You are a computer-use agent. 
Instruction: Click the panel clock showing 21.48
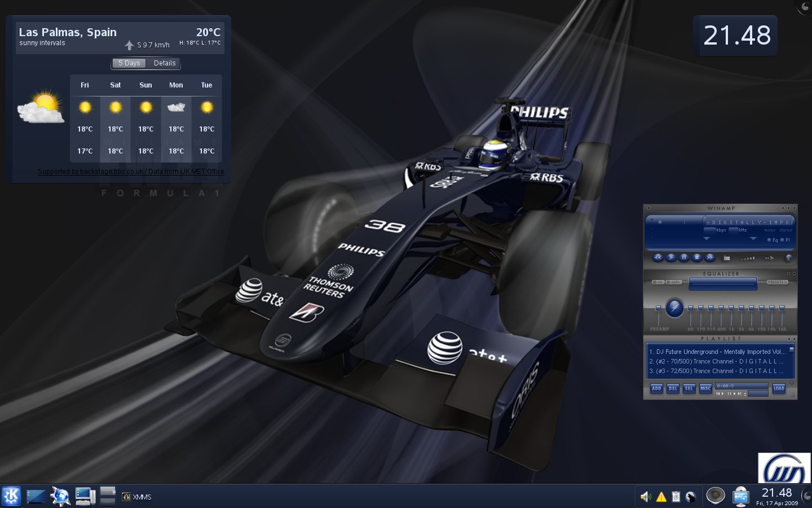(x=776, y=496)
